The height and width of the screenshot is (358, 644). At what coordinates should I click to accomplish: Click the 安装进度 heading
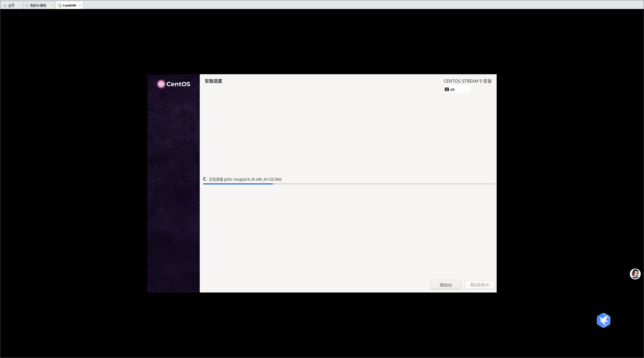click(213, 81)
